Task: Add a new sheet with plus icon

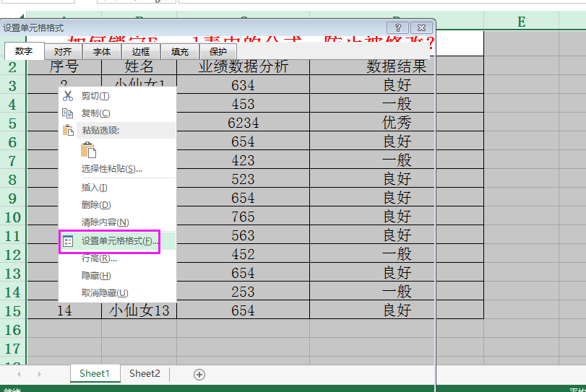Action: [x=199, y=375]
